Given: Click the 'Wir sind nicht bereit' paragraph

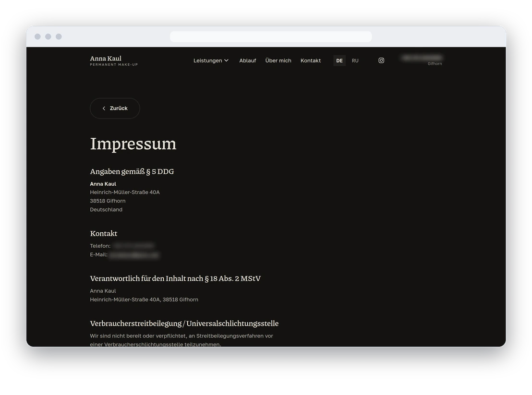Looking at the screenshot, I should point(181,340).
